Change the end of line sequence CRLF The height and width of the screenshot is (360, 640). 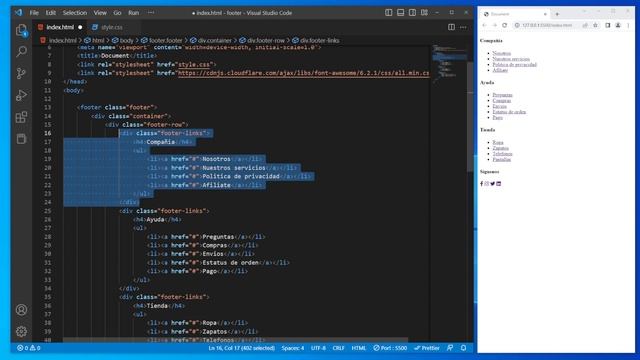click(338, 348)
